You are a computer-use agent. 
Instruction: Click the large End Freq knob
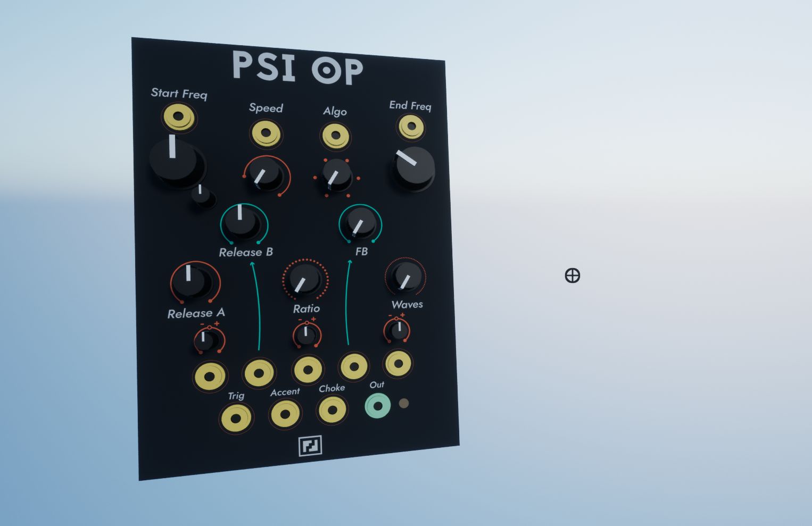click(414, 167)
